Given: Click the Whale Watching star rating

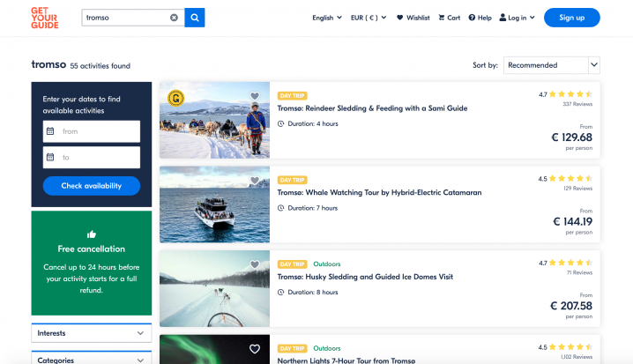Looking at the screenshot, I should click(570, 179).
